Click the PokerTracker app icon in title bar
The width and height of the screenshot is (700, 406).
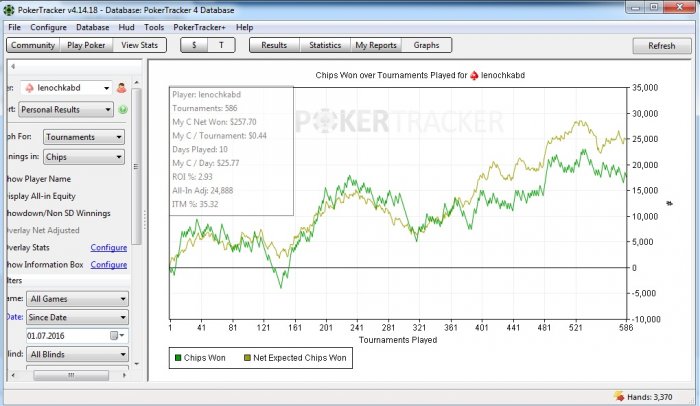8,10
